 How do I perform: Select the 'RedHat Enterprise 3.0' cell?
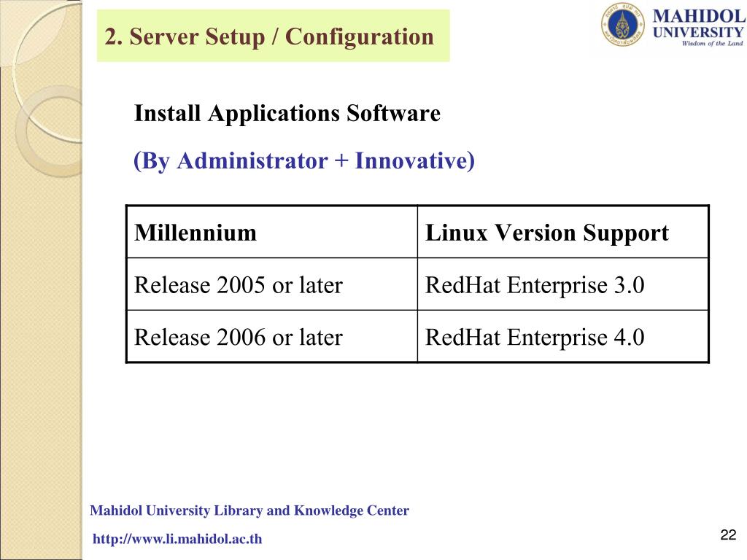click(562, 284)
